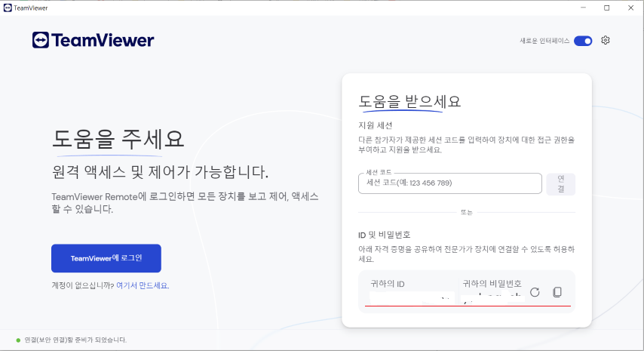
Task: Click the TeamViewer title bar app icon
Action: pos(8,8)
